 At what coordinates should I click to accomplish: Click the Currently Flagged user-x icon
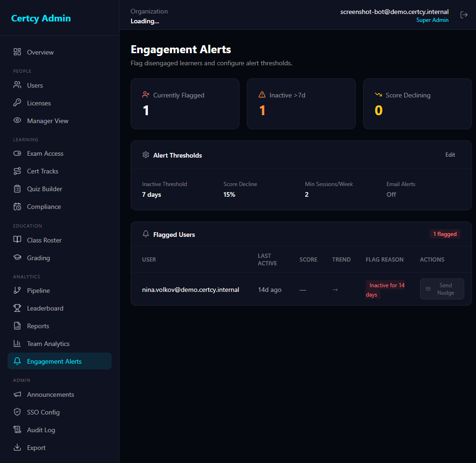[146, 95]
